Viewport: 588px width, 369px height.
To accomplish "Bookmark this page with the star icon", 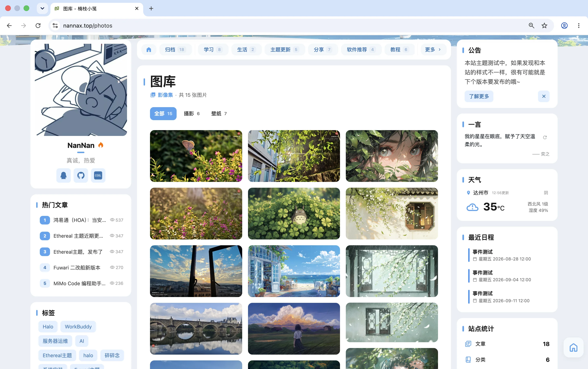I will coord(544,26).
